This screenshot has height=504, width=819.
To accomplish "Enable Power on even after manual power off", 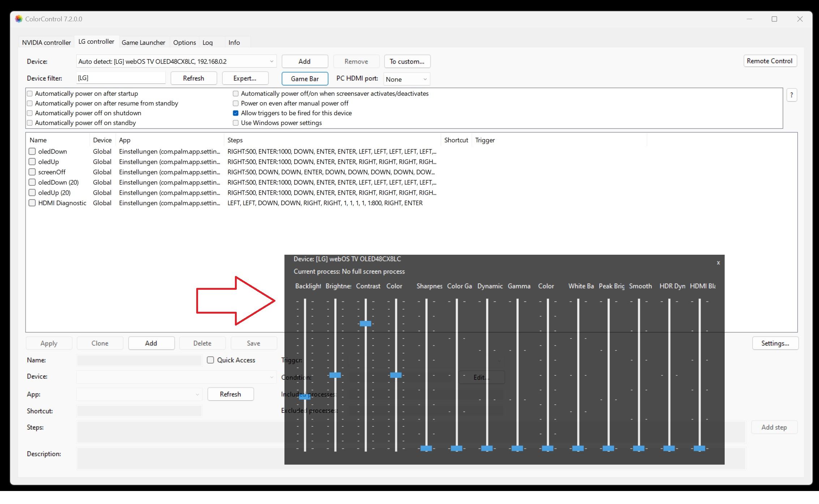I will click(236, 103).
